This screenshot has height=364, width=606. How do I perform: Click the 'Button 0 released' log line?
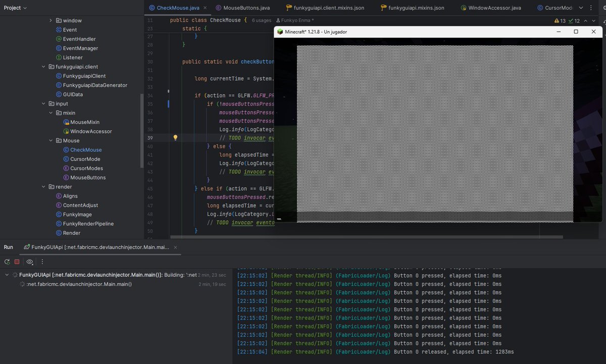tap(375, 352)
